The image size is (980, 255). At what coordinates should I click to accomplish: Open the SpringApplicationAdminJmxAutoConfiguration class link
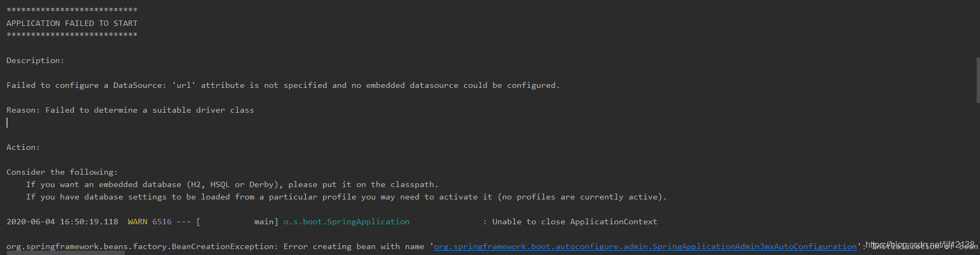(x=645, y=246)
